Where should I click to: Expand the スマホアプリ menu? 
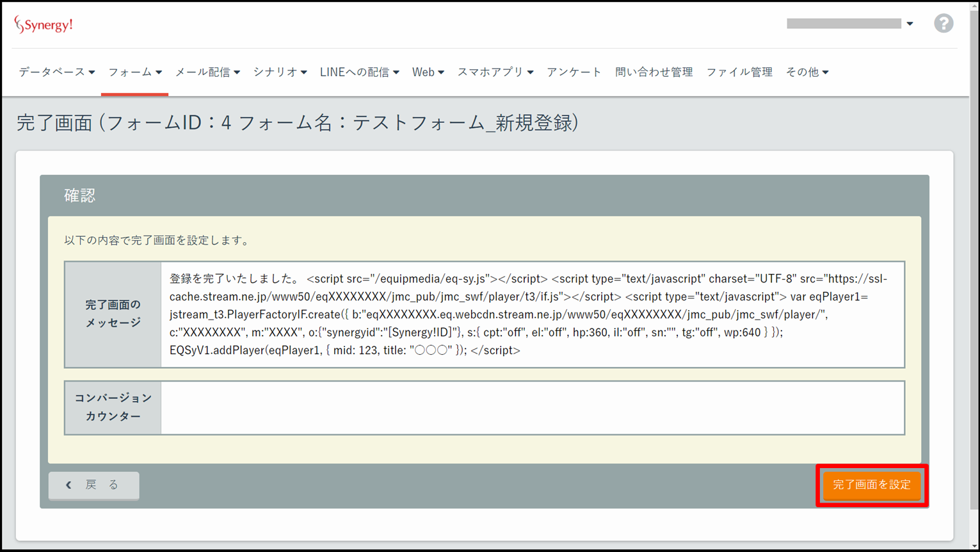click(x=495, y=72)
